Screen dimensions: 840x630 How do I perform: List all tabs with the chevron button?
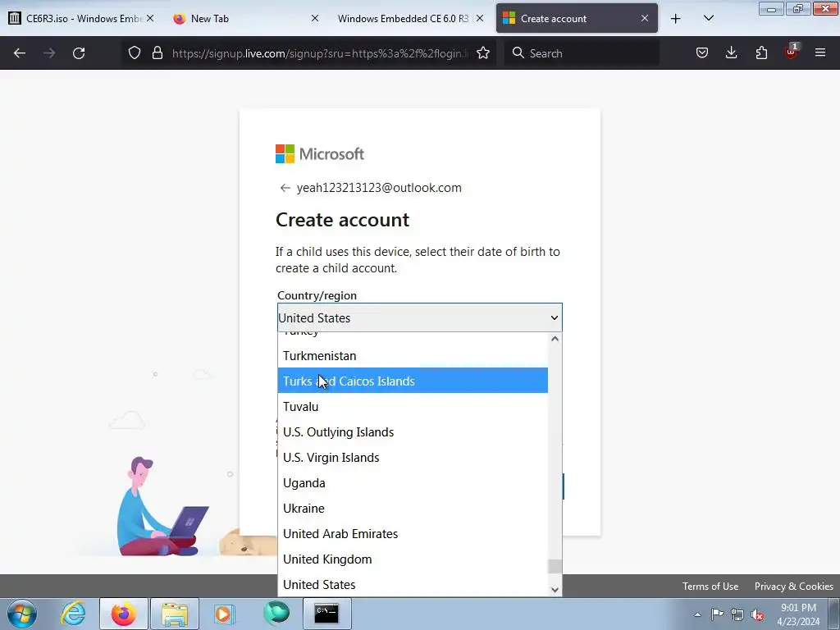(x=708, y=19)
